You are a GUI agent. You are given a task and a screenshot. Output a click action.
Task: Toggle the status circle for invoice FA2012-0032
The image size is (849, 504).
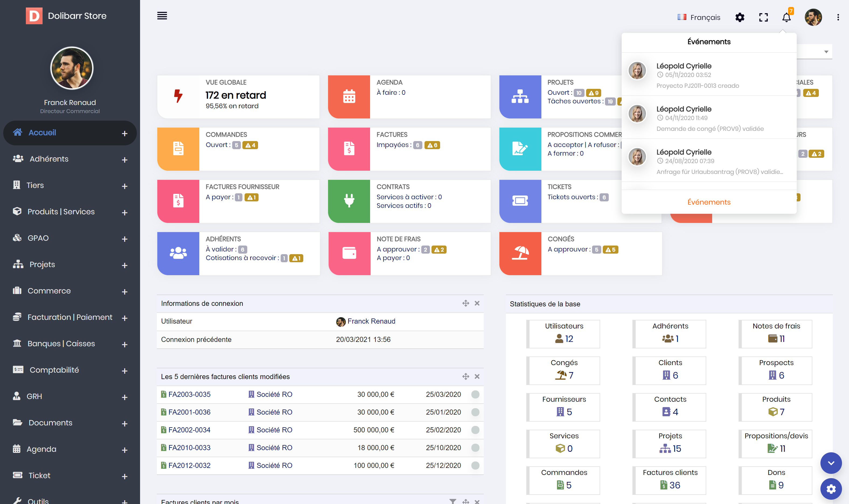475,465
